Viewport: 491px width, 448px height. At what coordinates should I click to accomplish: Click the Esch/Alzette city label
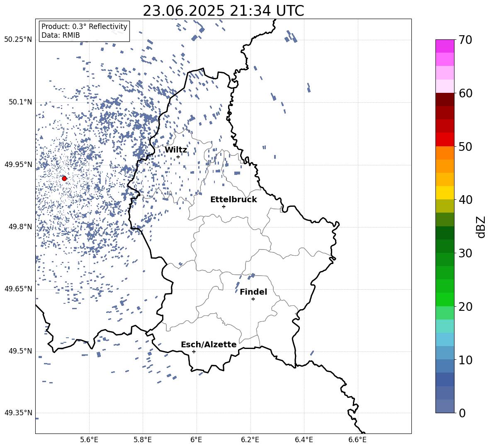209,344
